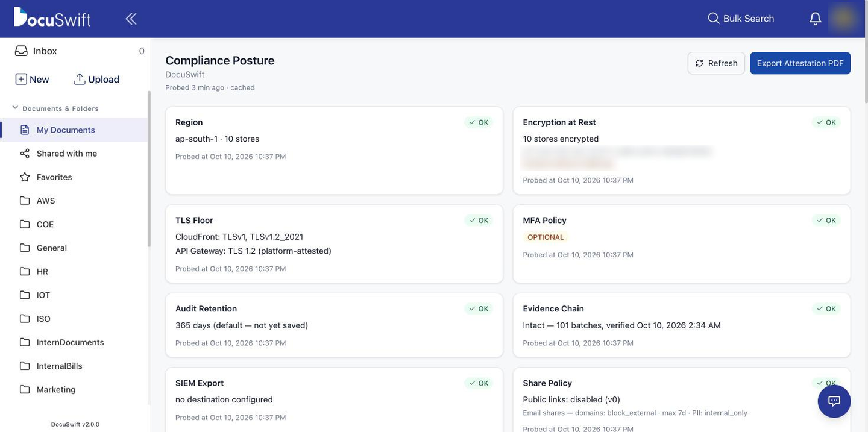The height and width of the screenshot is (432, 868).
Task: Open the HR folder
Action: (x=74, y=272)
